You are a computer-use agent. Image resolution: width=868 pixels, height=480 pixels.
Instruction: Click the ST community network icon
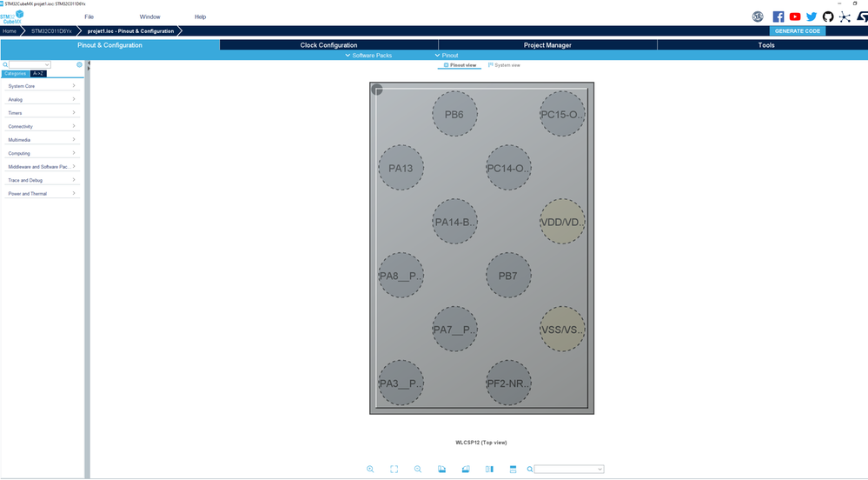click(x=845, y=17)
